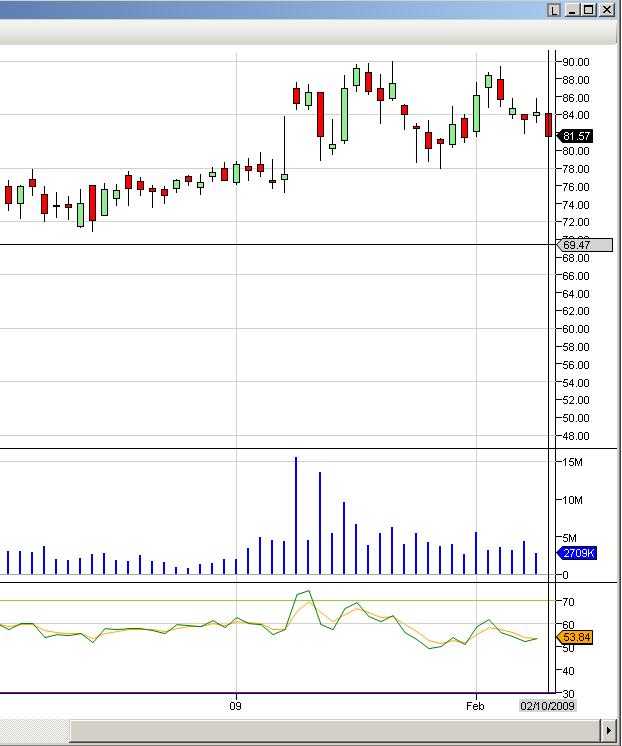Click the horizontal scrollbar right arrow
The image size is (622, 746).
coord(609,730)
